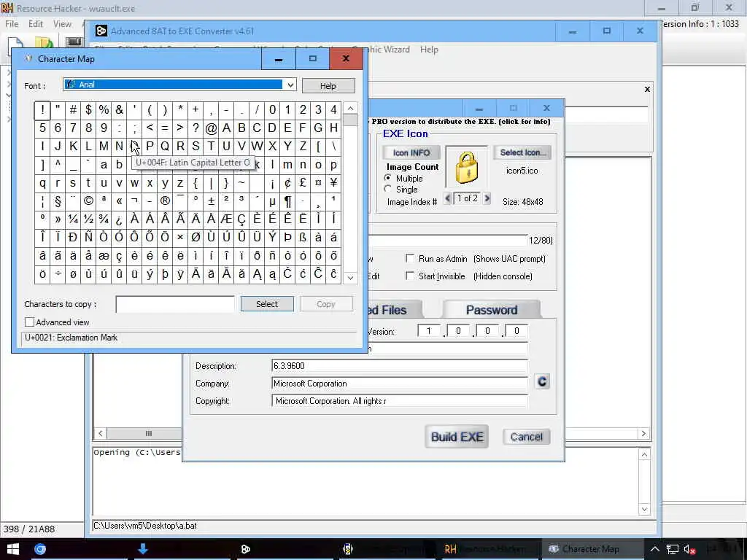Select the @ character in the grid

(x=211, y=128)
